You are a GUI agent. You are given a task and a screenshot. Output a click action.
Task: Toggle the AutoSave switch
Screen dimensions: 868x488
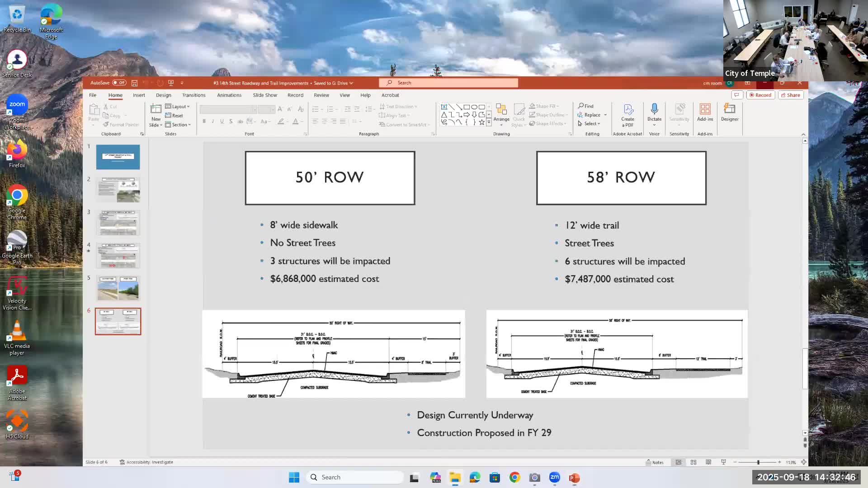pyautogui.click(x=119, y=83)
